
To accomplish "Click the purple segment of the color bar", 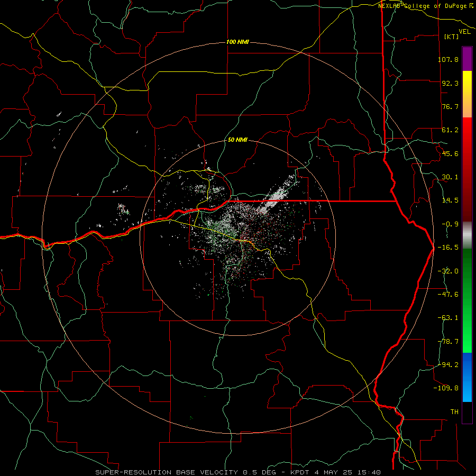I will tap(467, 59).
